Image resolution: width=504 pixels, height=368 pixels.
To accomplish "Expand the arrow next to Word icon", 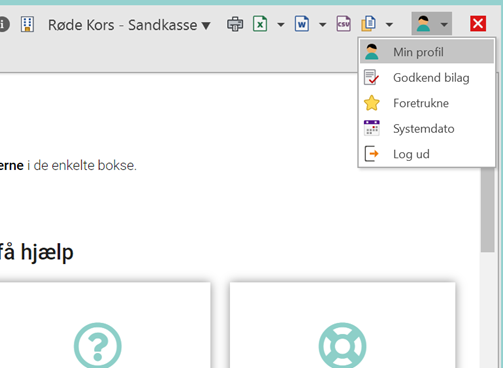I will click(322, 24).
